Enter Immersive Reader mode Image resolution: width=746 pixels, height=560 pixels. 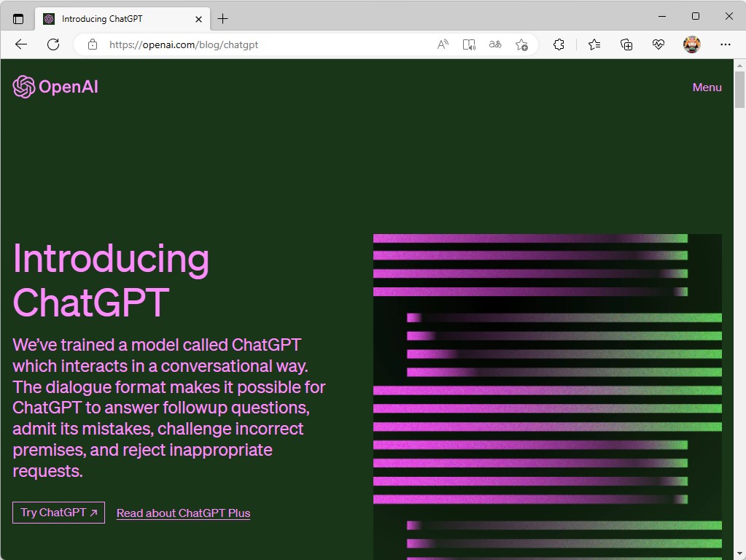(468, 44)
